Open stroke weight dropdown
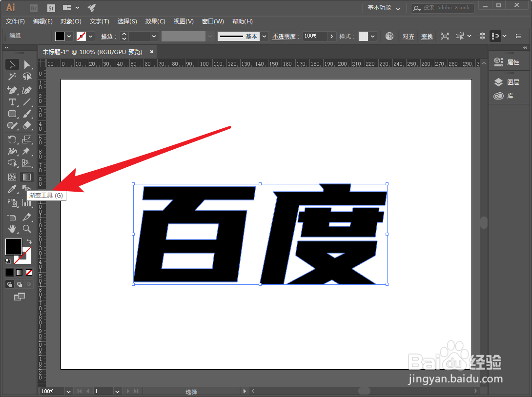Screen dimensions: 532x397 click(154, 36)
